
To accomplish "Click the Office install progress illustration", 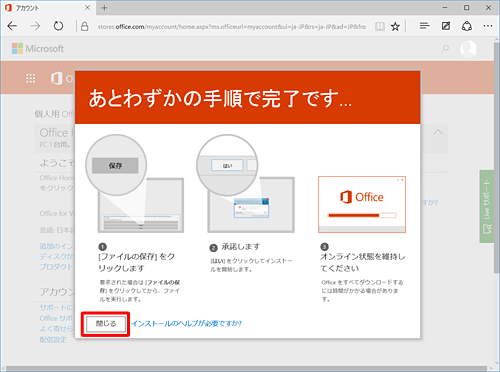I will [x=362, y=204].
